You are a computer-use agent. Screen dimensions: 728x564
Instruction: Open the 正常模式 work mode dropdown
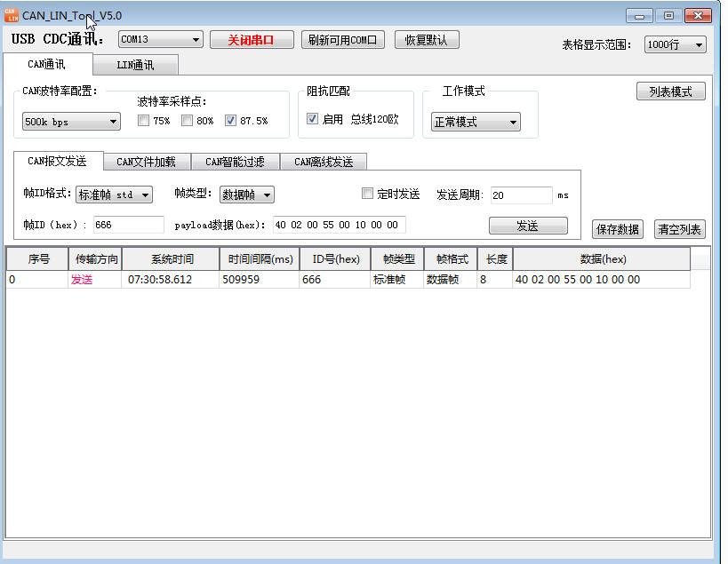476,122
